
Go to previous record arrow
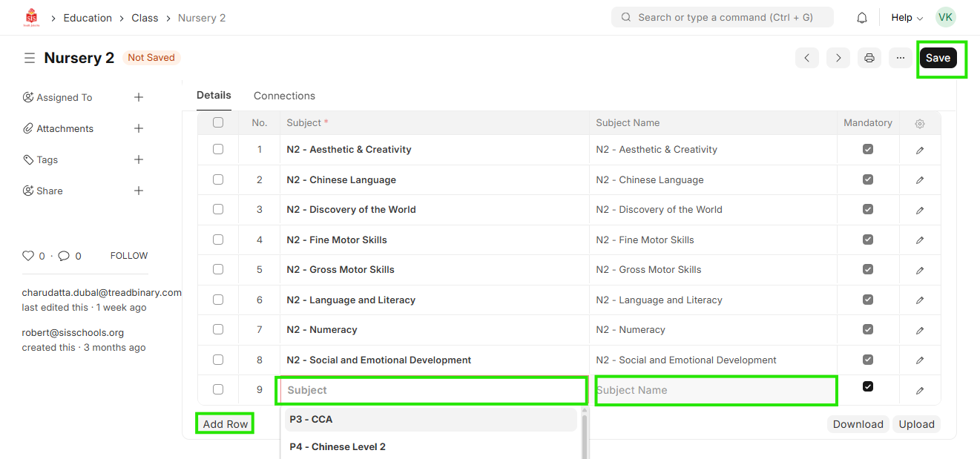(x=807, y=58)
